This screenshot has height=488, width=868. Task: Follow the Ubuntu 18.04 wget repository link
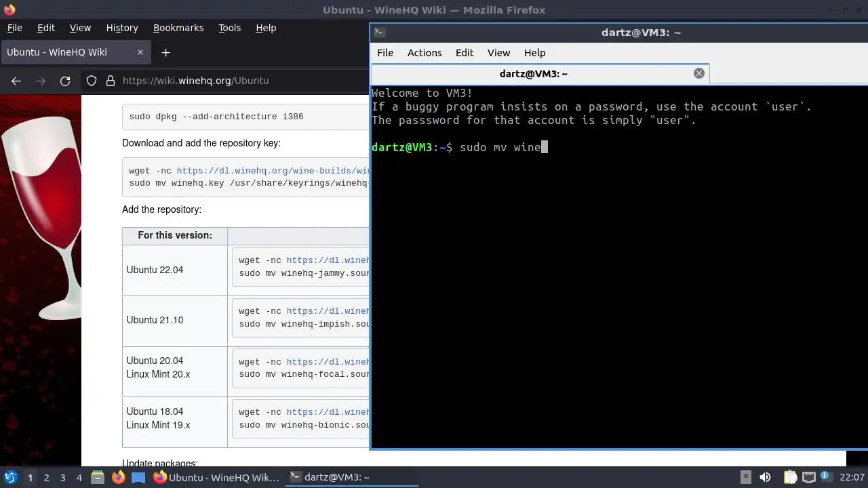click(x=328, y=412)
